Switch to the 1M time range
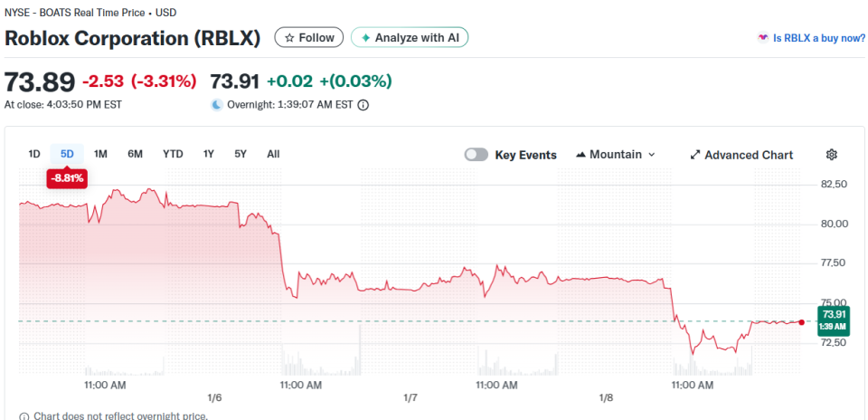This screenshot has width=868, height=420. (100, 154)
